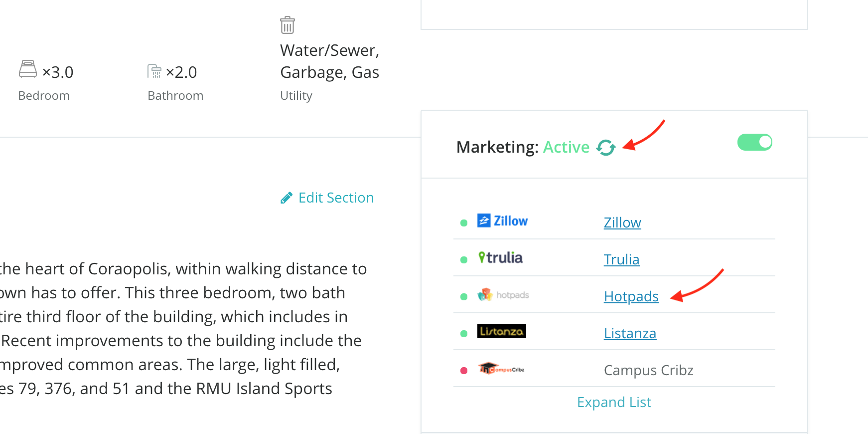Screen dimensions: 868x434
Task: Open the Trulia listing link
Action: [x=621, y=259]
